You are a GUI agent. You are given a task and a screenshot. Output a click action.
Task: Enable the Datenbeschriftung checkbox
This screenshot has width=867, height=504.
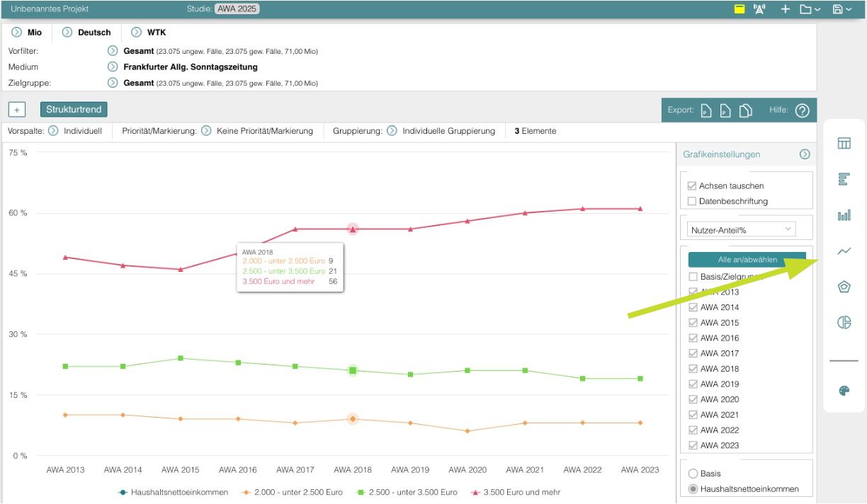pyautogui.click(x=692, y=201)
